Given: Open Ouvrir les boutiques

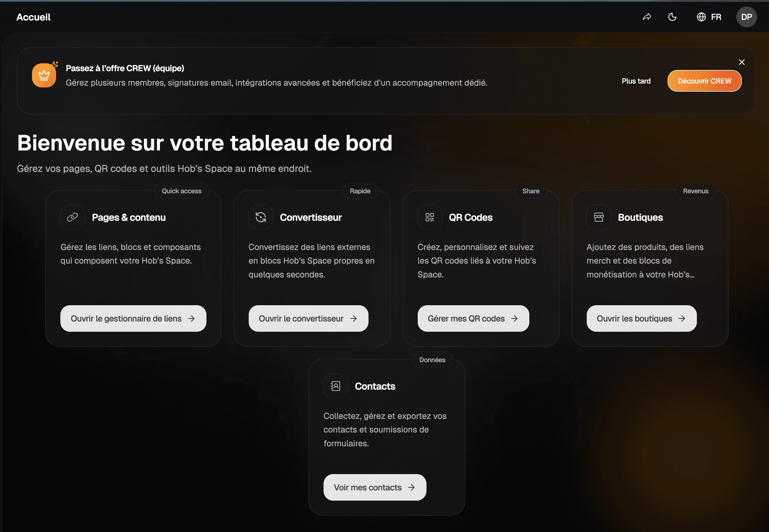Looking at the screenshot, I should 641,318.
